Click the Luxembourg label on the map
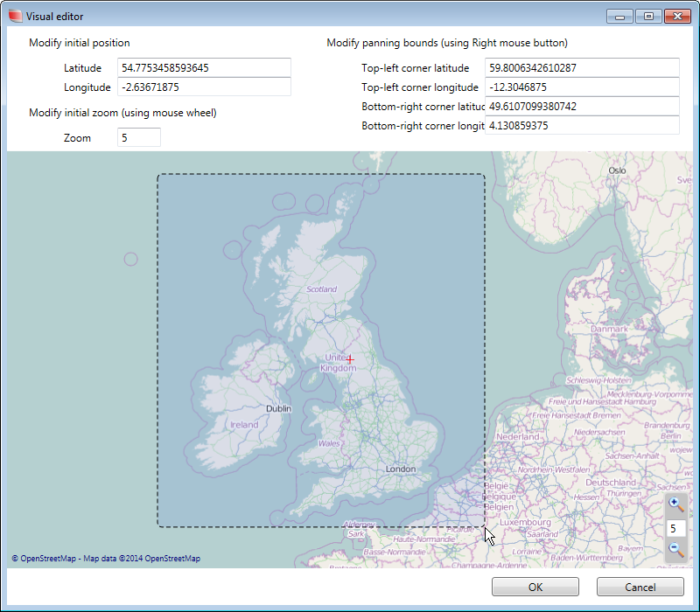Screen dimensions: 700x612 click(x=525, y=522)
